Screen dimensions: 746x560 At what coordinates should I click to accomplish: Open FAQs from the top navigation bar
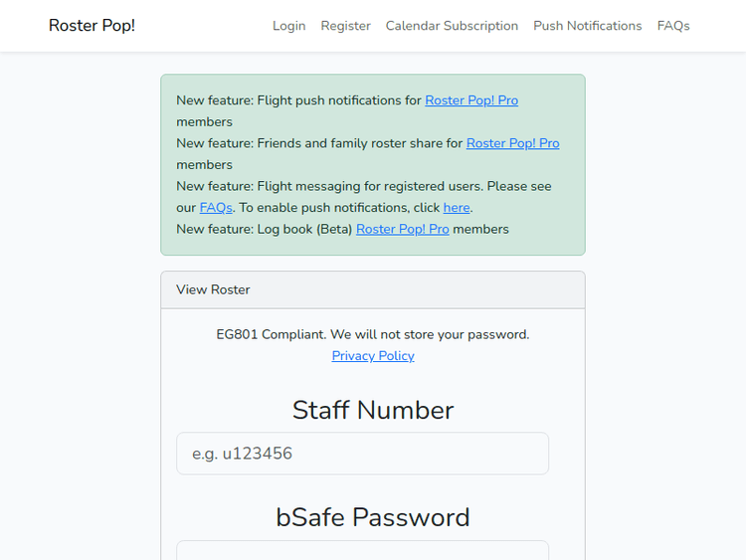[672, 26]
